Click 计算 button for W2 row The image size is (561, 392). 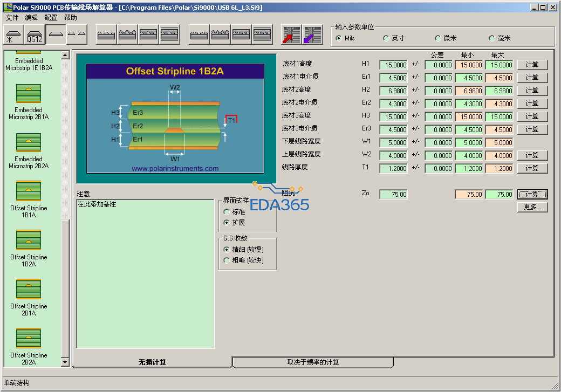point(532,155)
